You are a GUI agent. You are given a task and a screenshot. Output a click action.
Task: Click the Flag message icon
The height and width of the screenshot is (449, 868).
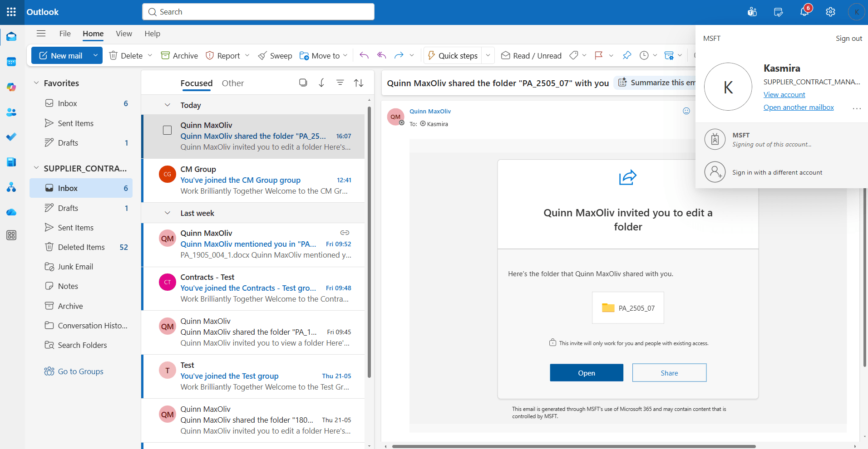[599, 55]
